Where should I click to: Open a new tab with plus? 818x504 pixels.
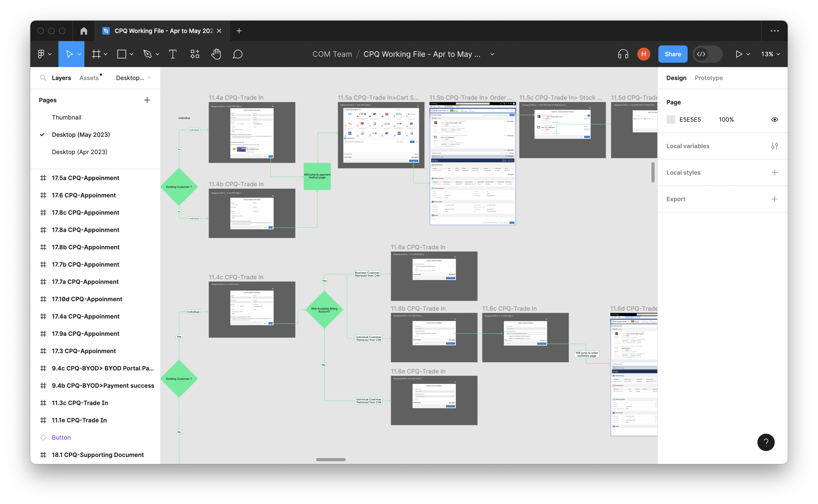[x=239, y=31]
